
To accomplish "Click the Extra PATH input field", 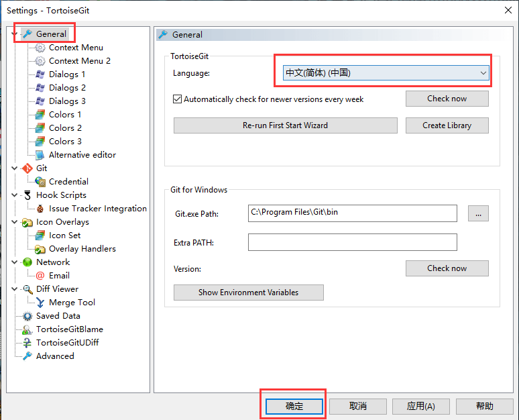I will [x=353, y=242].
